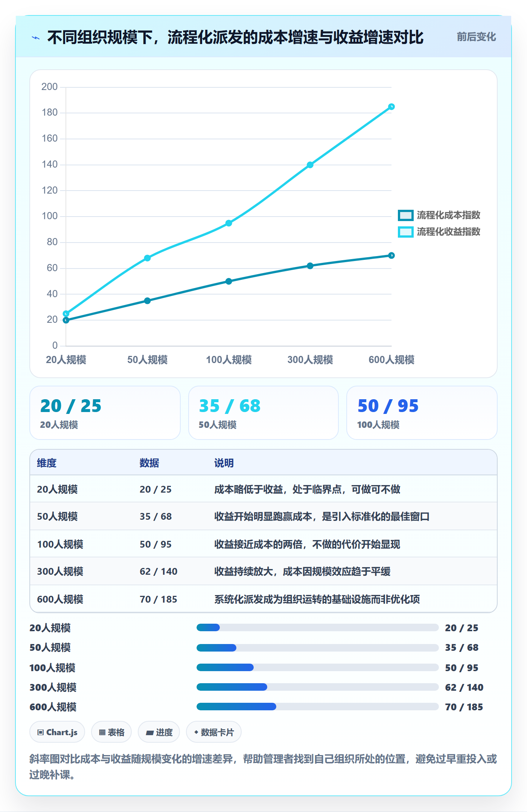The width and height of the screenshot is (527, 812).
Task: Select the 表格 tag chip
Action: coord(111,732)
